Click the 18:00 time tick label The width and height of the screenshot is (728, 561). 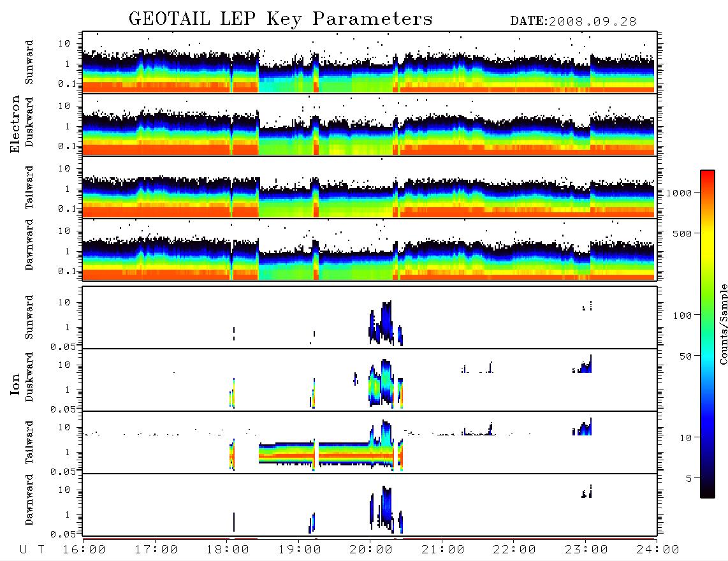pos(228,550)
